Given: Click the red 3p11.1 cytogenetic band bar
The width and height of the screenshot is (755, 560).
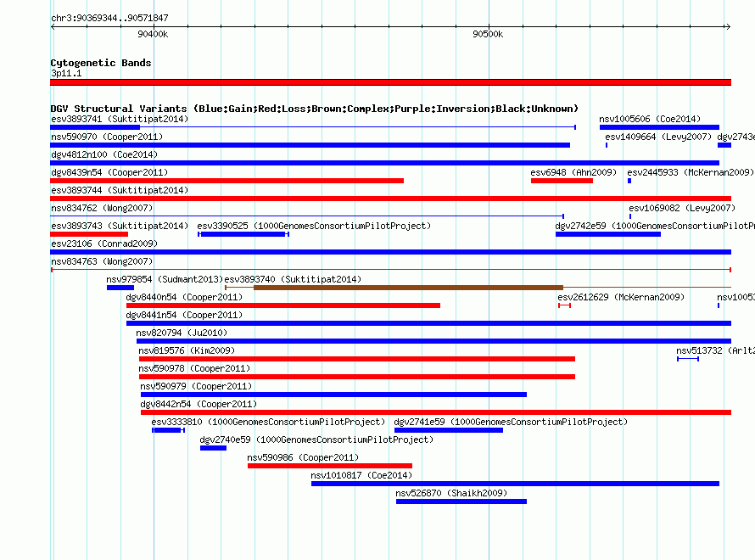Looking at the screenshot, I should click(x=390, y=82).
